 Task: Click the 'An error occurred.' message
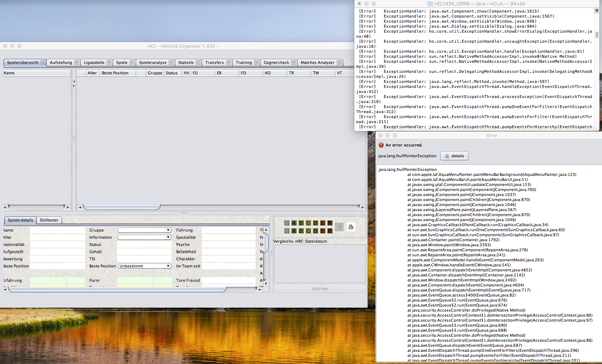click(x=404, y=145)
